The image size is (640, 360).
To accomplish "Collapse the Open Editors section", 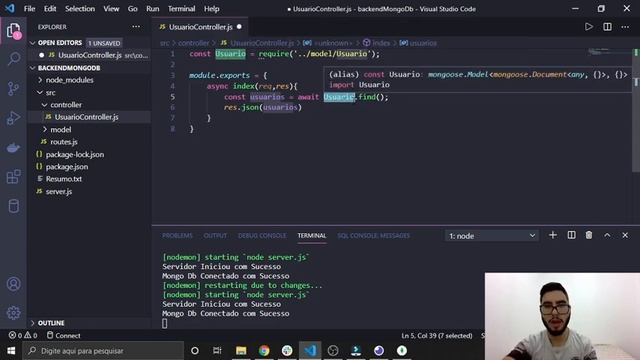I will (x=33, y=43).
